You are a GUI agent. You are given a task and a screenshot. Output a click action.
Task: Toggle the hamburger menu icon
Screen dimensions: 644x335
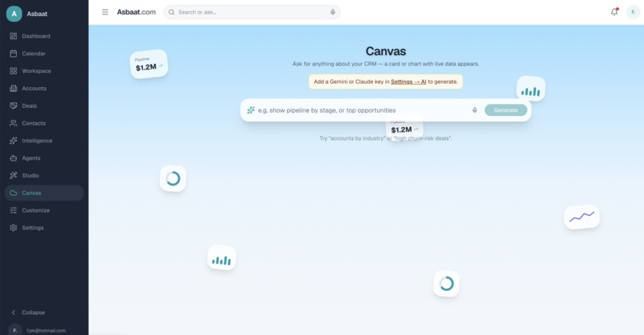point(105,12)
